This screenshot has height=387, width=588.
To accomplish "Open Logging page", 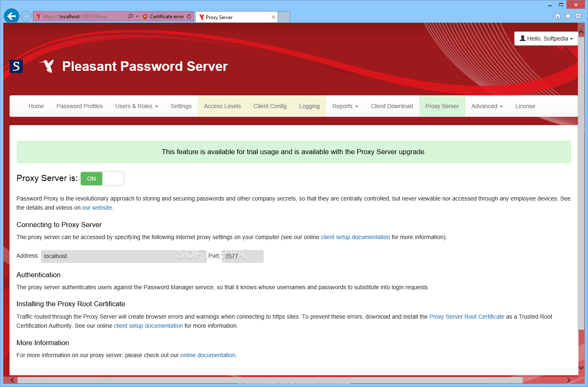I will click(x=310, y=106).
